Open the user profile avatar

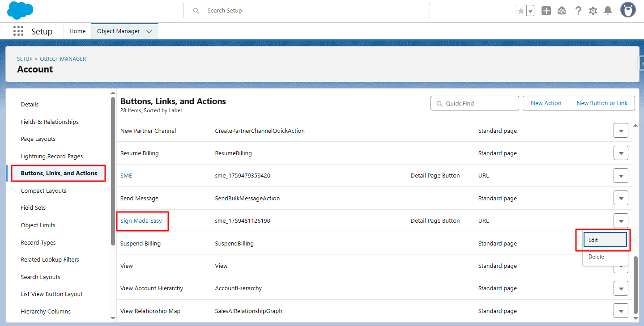coord(628,10)
